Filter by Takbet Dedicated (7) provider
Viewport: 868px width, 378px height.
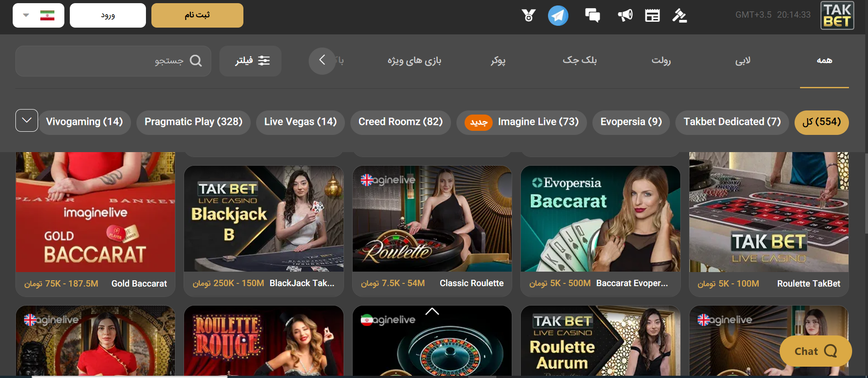(x=732, y=122)
